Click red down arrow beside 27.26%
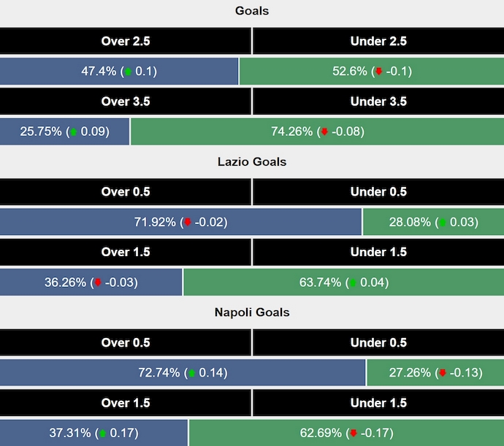The width and height of the screenshot is (504, 446). (x=441, y=373)
